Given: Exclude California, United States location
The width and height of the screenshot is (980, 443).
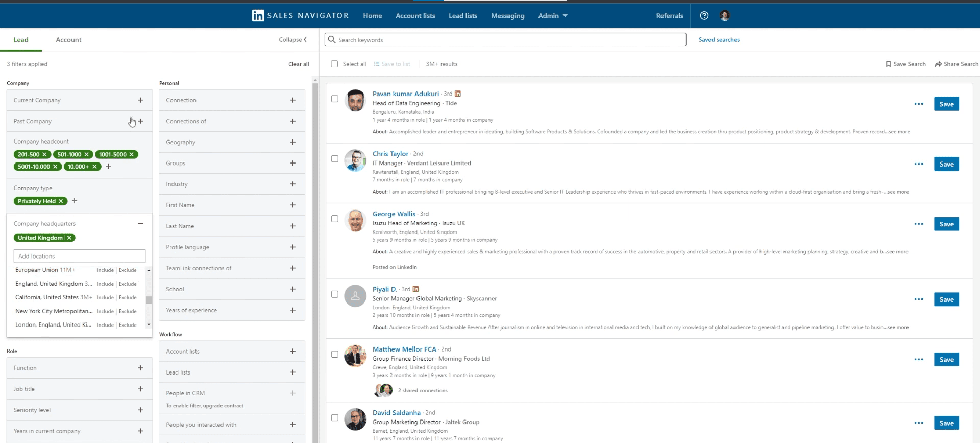Looking at the screenshot, I should (128, 297).
